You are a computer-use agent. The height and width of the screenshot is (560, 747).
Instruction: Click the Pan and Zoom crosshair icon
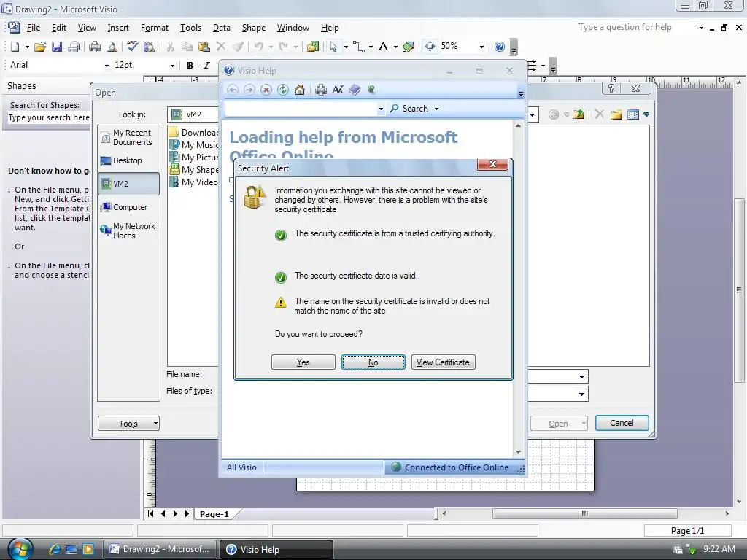click(430, 46)
